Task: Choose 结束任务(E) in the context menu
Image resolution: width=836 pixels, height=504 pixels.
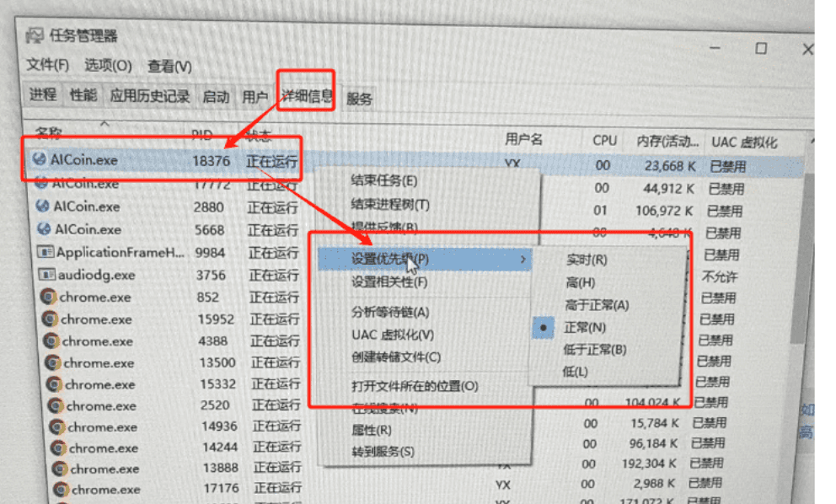Action: pos(384,181)
